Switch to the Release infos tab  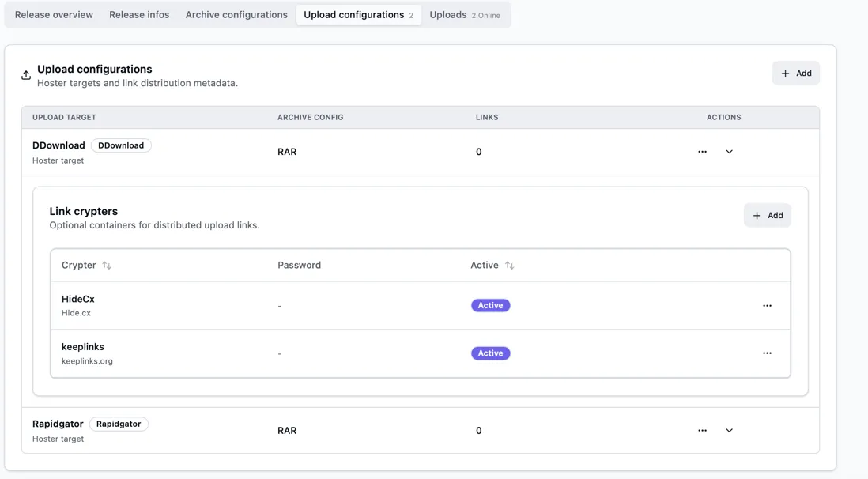[x=139, y=15]
